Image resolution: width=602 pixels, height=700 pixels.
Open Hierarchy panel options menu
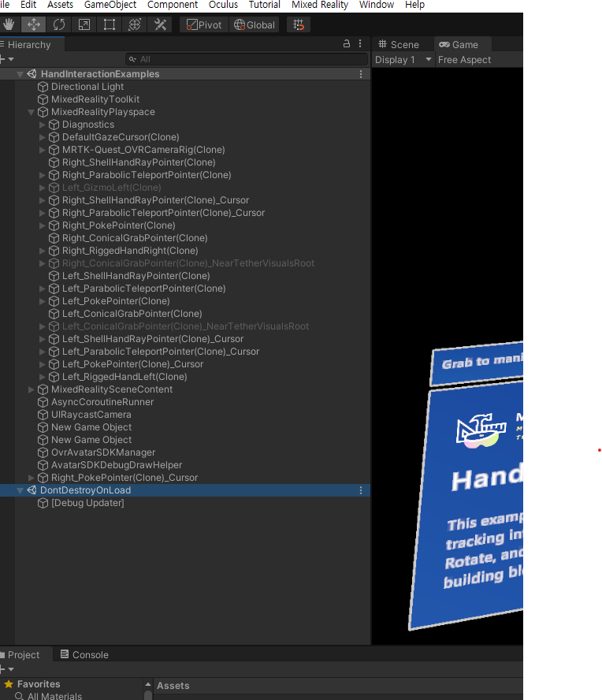click(360, 44)
